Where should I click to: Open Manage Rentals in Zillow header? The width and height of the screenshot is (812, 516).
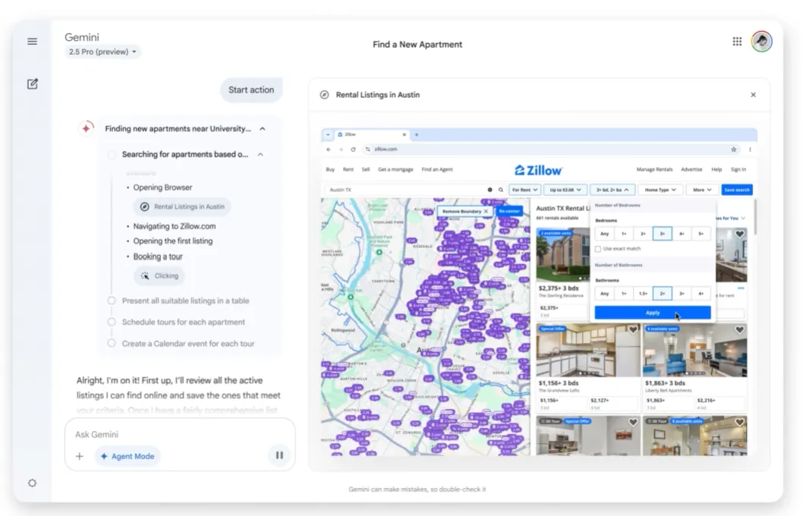(655, 169)
